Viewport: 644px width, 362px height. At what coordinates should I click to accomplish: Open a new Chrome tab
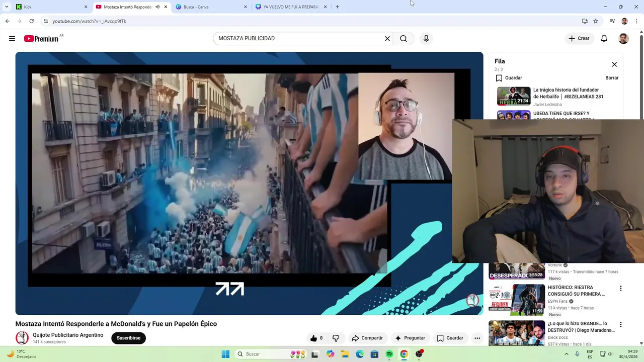coord(337,7)
